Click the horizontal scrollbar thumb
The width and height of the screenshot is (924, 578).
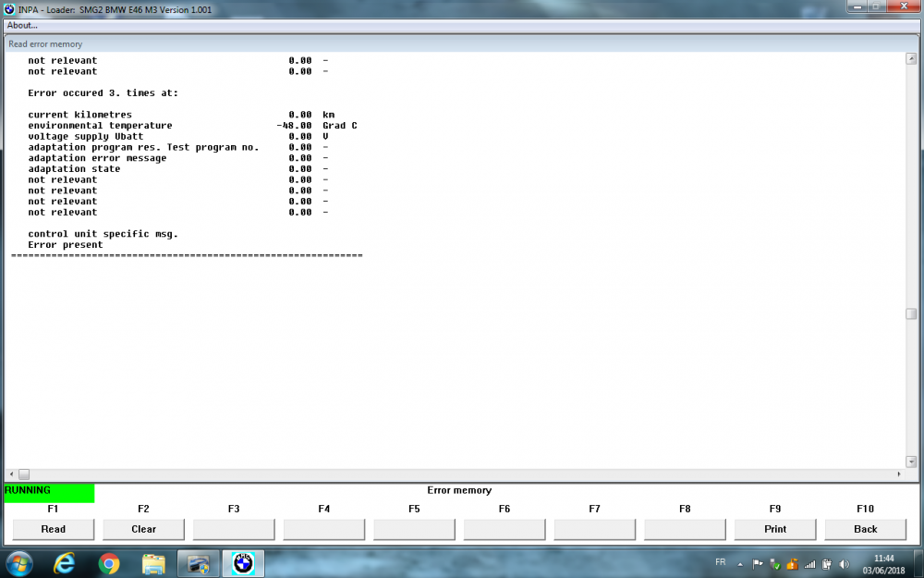point(24,474)
